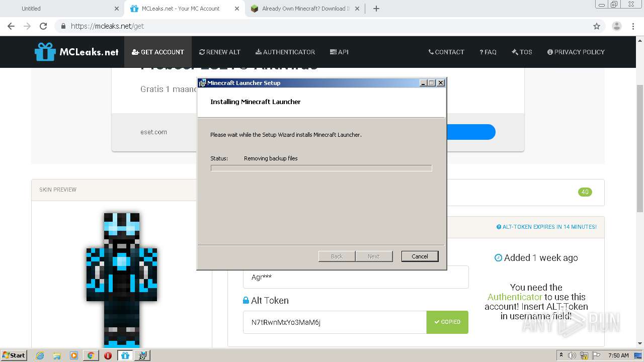Open the CONTACT page

[x=446, y=52]
